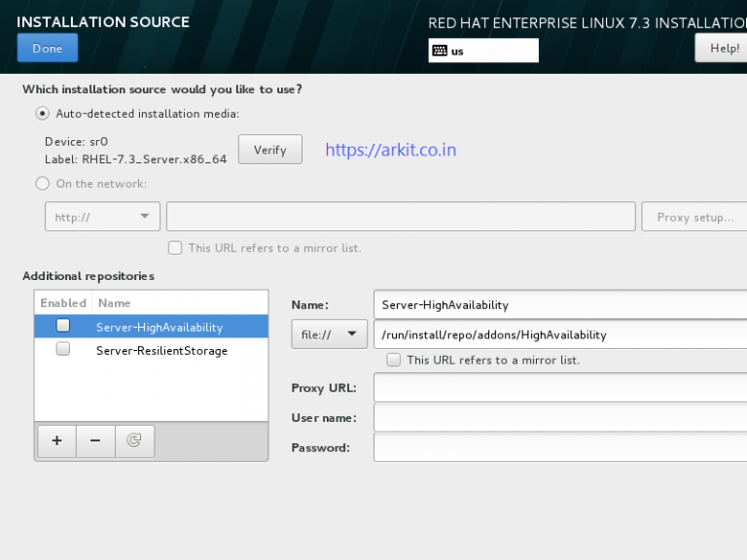Image resolution: width=747 pixels, height=560 pixels.
Task: Click the add repository plus icon
Action: click(56, 441)
